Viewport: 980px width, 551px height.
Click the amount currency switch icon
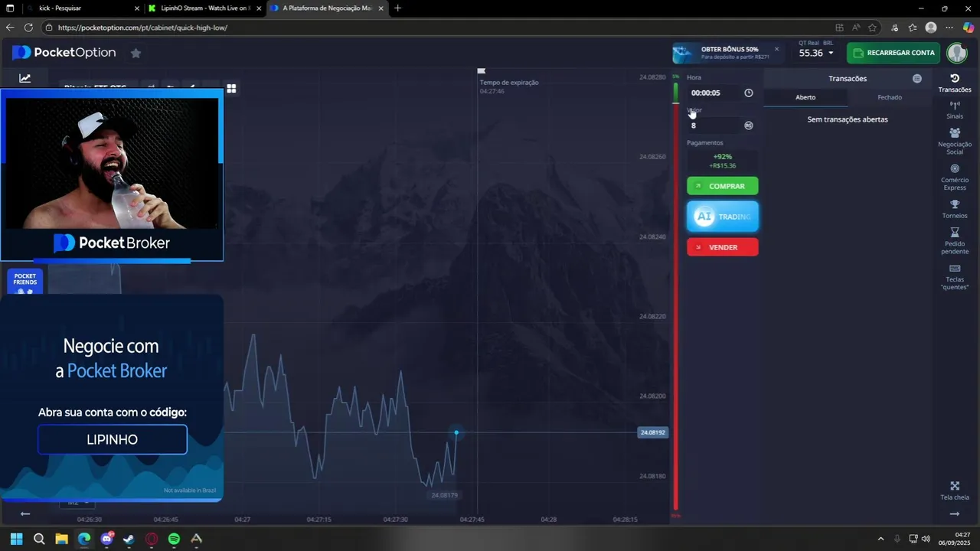point(749,126)
